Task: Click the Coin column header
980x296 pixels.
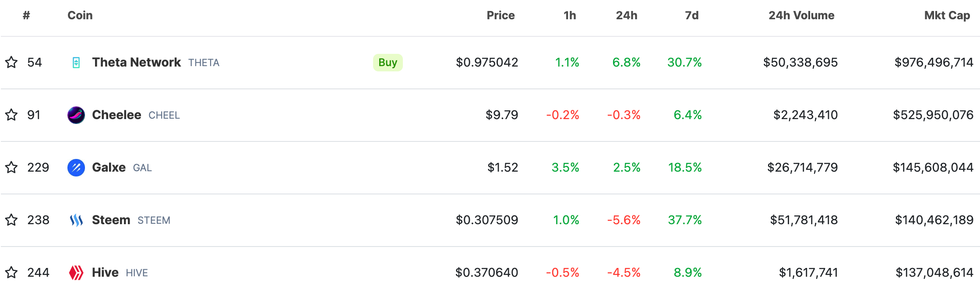Action: point(80,15)
